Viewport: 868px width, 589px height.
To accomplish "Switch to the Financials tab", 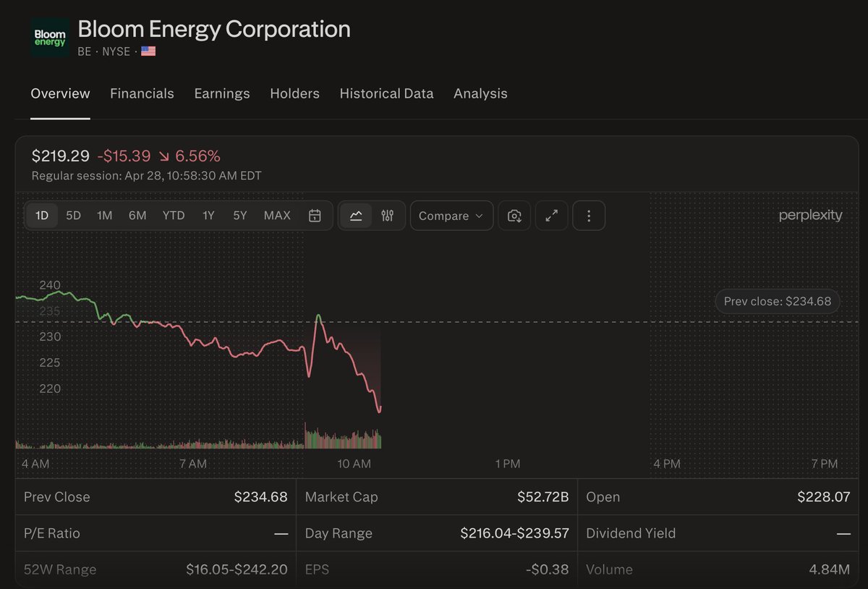I will [142, 93].
